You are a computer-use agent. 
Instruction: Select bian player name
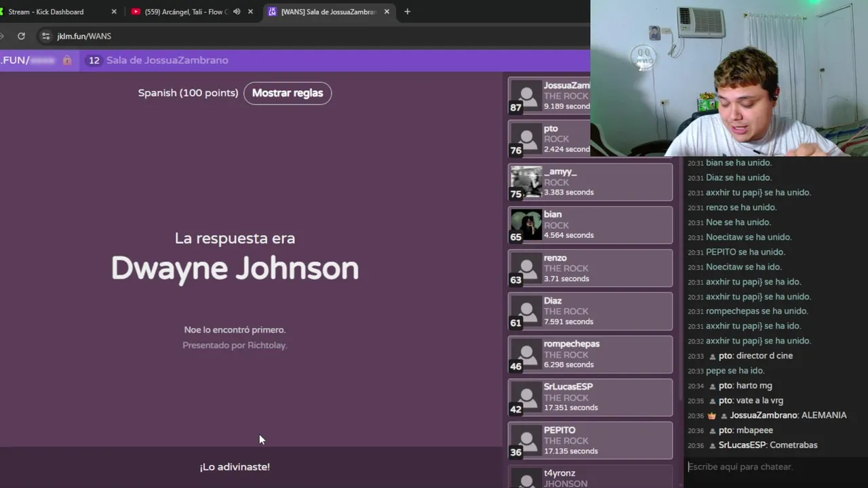tap(553, 214)
